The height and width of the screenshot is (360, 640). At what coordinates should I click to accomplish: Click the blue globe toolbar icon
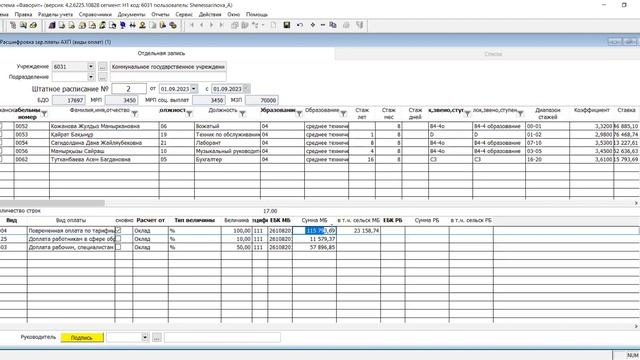122,25
